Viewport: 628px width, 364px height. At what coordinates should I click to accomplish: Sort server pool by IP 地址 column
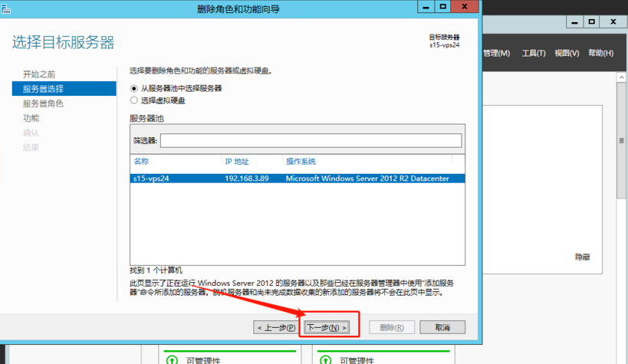pos(237,162)
